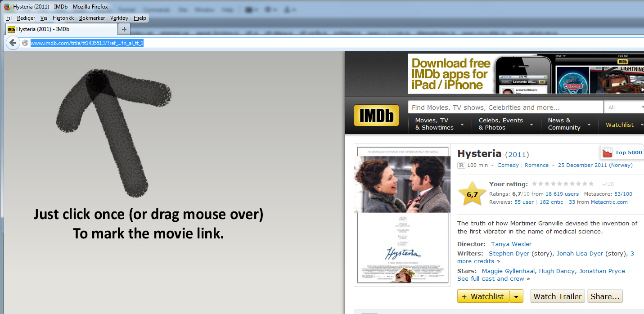Expand News & Community menu

pos(570,124)
